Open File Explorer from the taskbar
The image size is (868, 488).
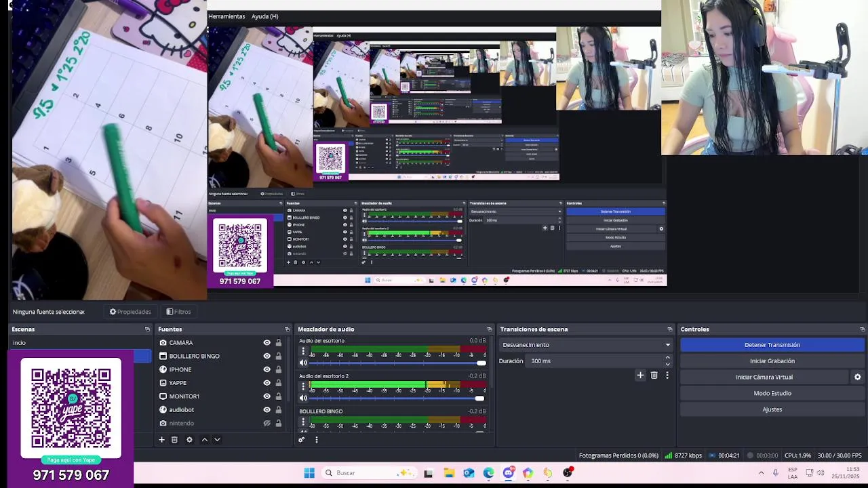[x=449, y=473]
